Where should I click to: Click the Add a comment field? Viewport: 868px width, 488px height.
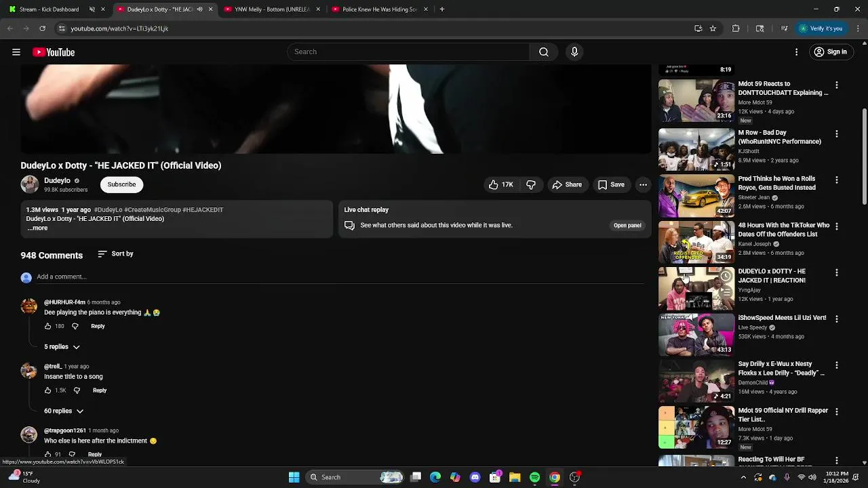pyautogui.click(x=339, y=277)
